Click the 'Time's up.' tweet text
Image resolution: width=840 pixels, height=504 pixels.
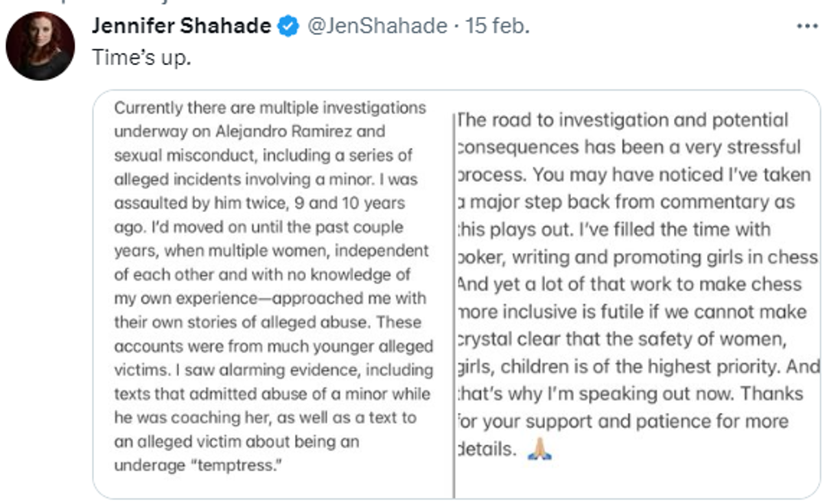pos(141,58)
